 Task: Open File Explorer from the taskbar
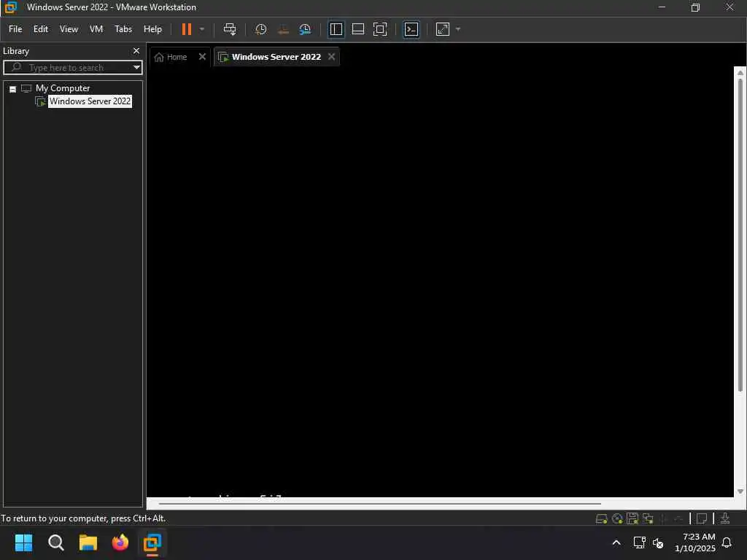[88, 542]
